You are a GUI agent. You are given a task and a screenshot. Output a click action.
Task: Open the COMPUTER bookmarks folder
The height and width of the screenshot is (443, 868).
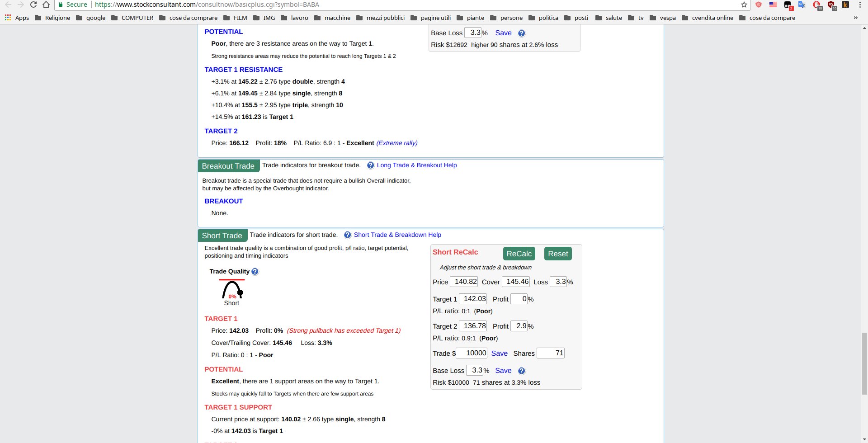click(x=132, y=18)
